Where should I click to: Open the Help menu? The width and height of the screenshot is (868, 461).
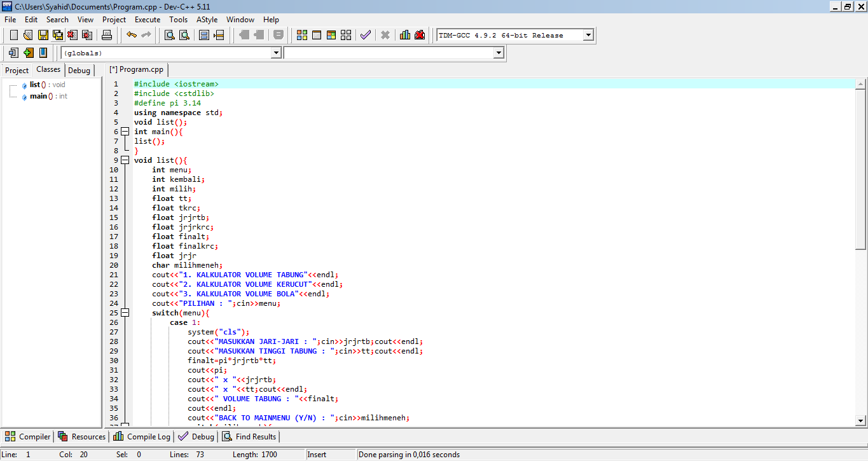coord(271,20)
